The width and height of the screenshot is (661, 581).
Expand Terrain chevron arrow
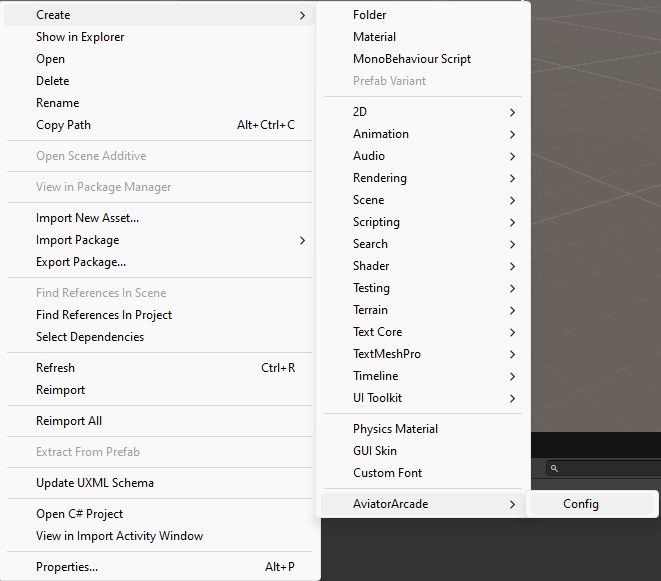[512, 310]
